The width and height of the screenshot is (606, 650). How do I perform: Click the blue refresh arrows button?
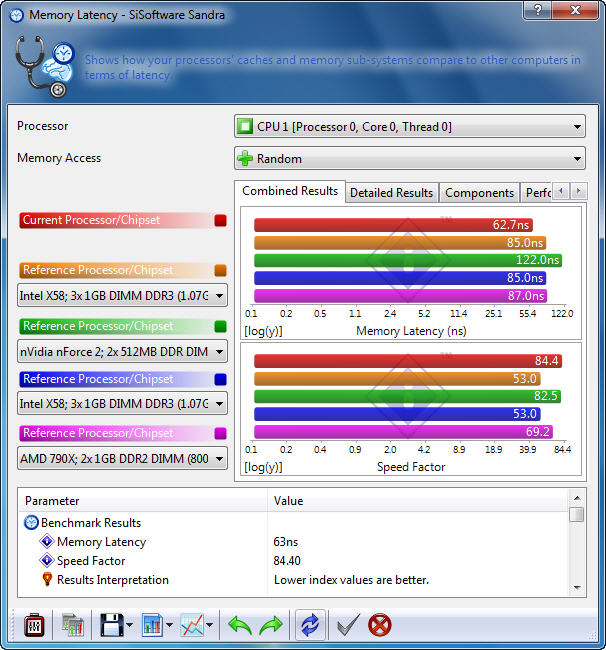click(x=310, y=625)
